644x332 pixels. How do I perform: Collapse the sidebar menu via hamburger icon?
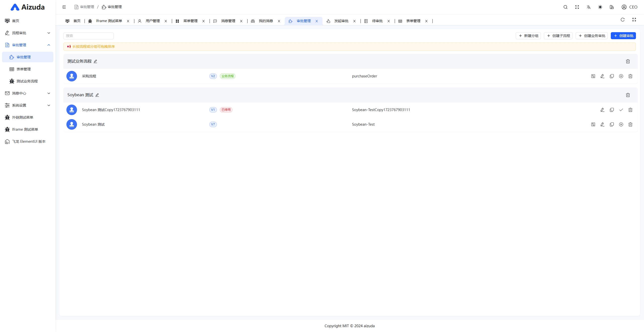click(64, 7)
